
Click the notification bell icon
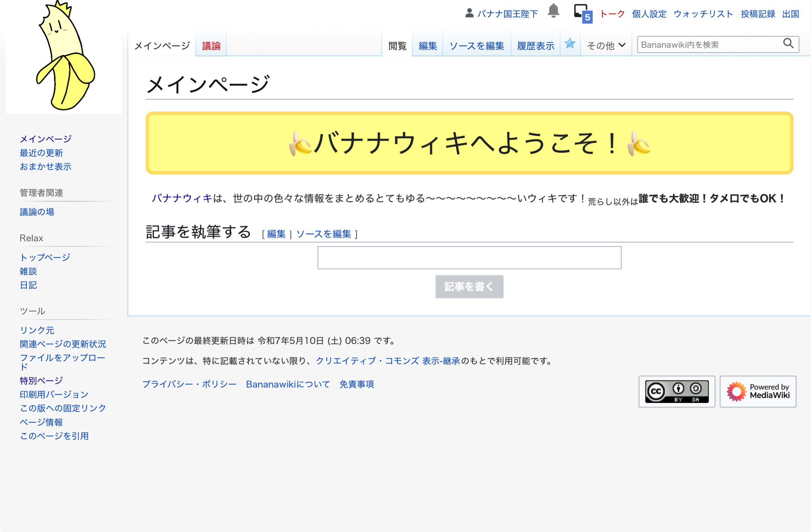click(553, 11)
